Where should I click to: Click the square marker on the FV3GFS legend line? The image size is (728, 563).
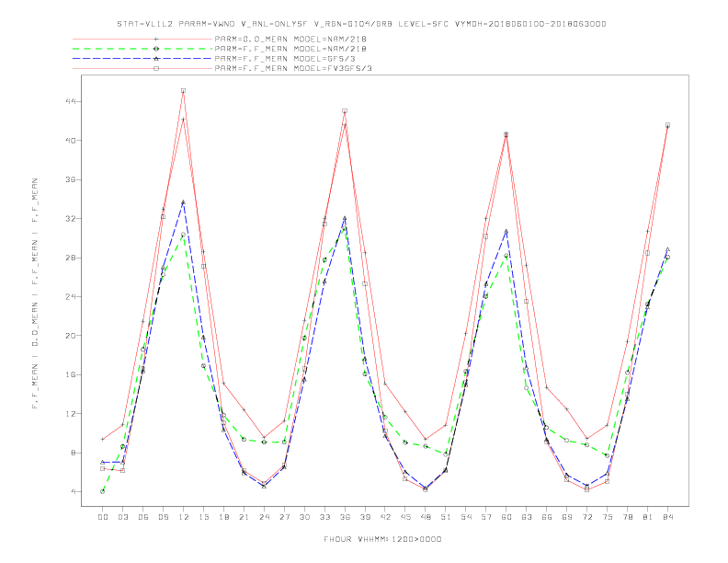point(156,68)
